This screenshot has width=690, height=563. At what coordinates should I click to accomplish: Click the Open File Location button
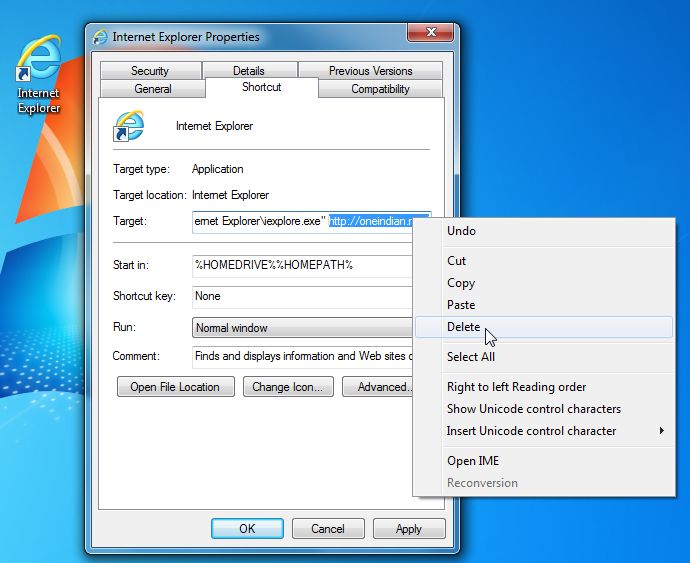176,387
